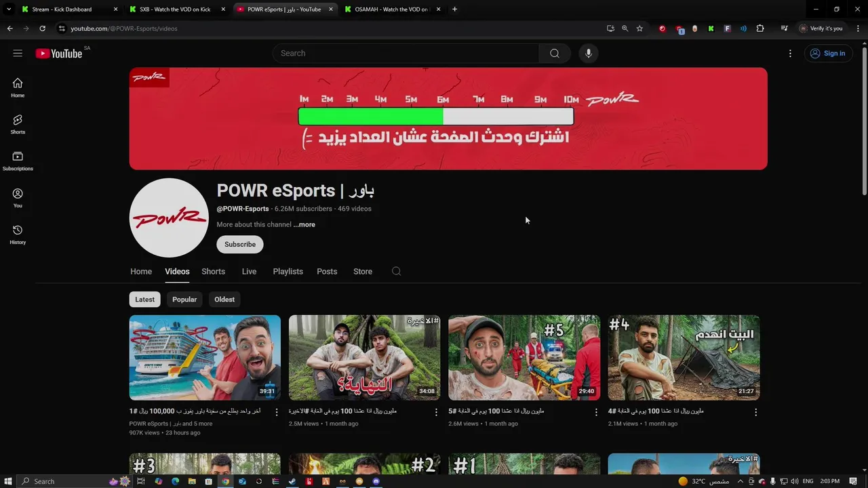
Task: Open the media controls toolbar icon
Action: pos(784,28)
